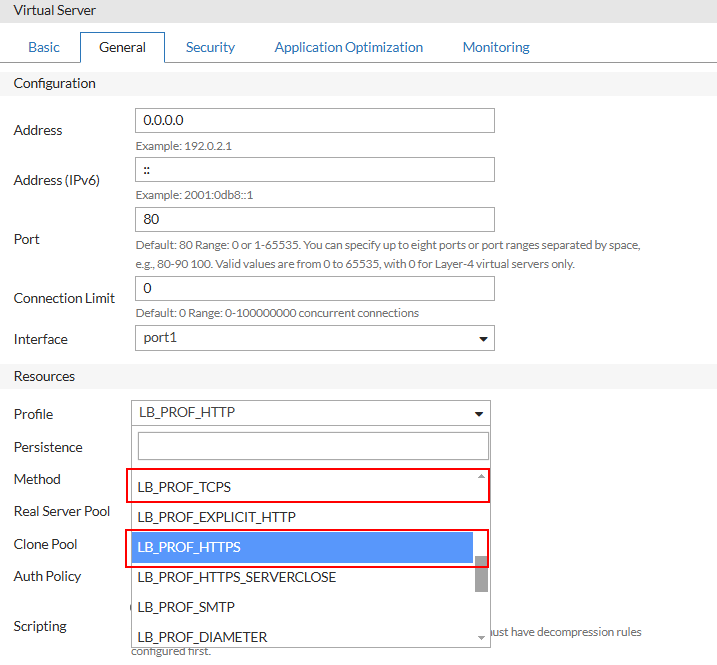Click the profile search box
The height and width of the screenshot is (665, 717).
[312, 446]
